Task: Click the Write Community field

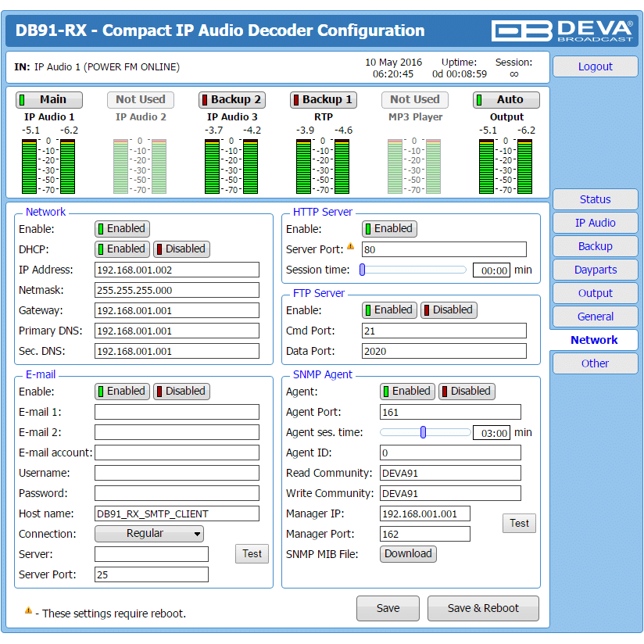Action: [x=450, y=493]
